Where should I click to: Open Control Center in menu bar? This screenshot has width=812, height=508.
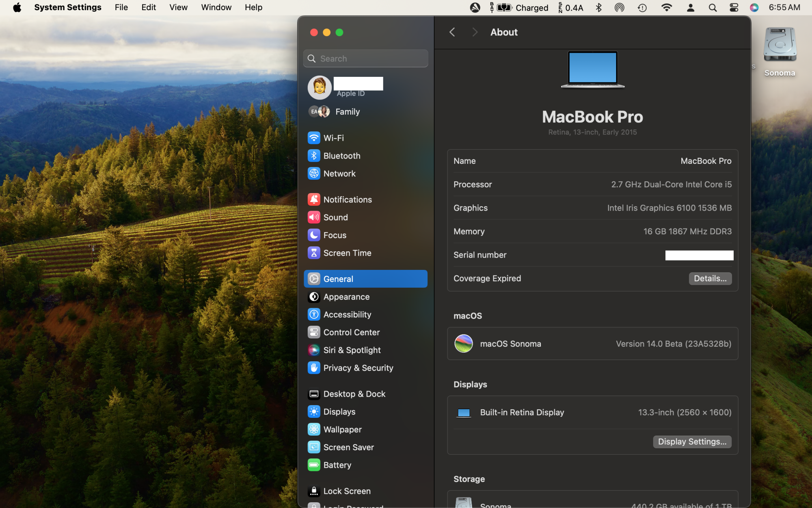point(734,7)
